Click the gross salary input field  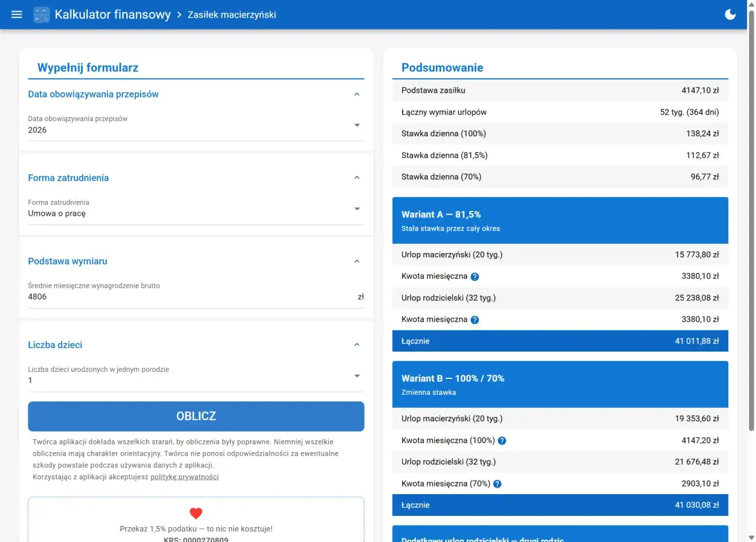point(177,296)
